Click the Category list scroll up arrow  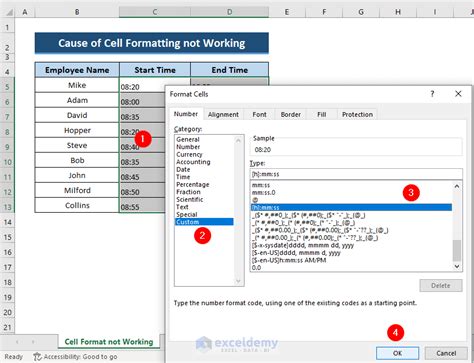click(238, 140)
